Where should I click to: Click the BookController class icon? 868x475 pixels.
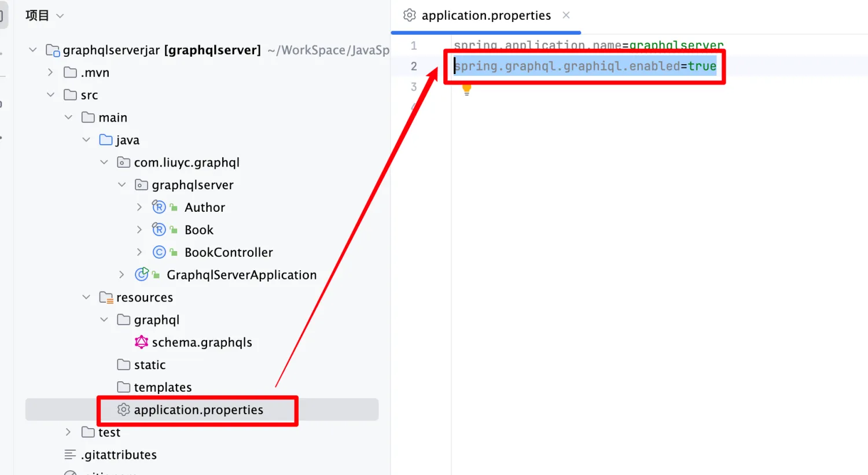(x=159, y=252)
